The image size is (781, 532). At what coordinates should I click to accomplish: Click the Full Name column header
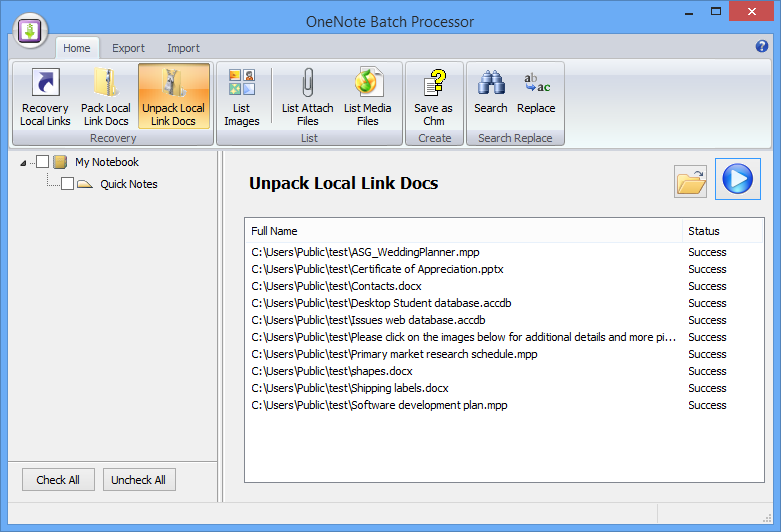(464, 231)
